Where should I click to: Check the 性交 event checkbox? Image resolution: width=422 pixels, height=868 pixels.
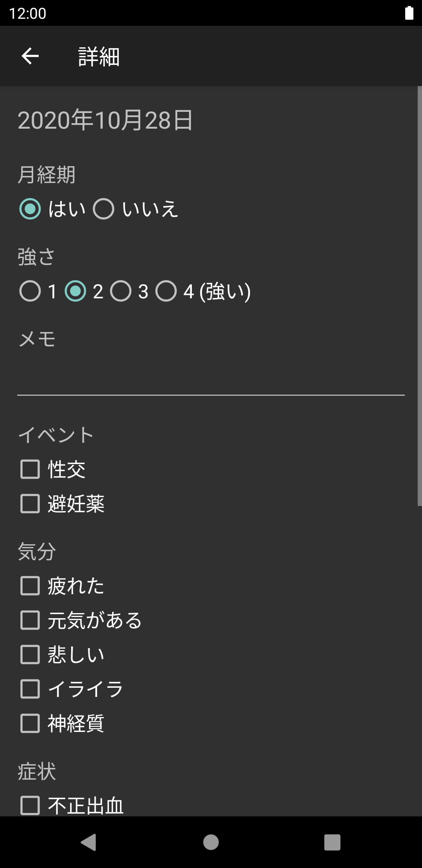pyautogui.click(x=30, y=469)
